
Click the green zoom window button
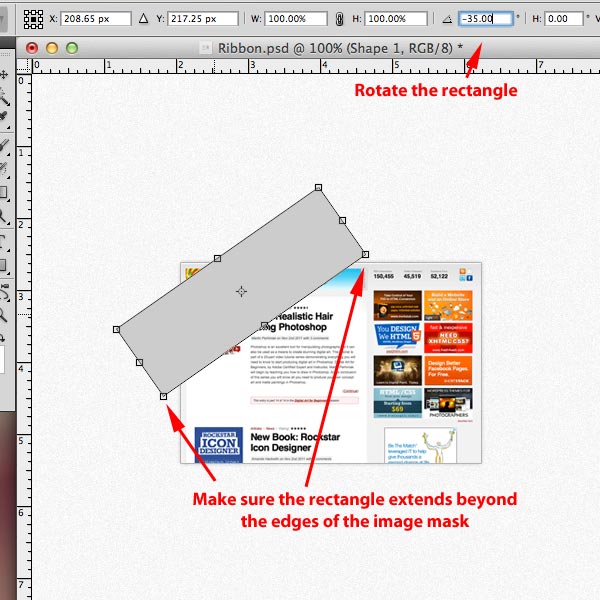click(72, 48)
